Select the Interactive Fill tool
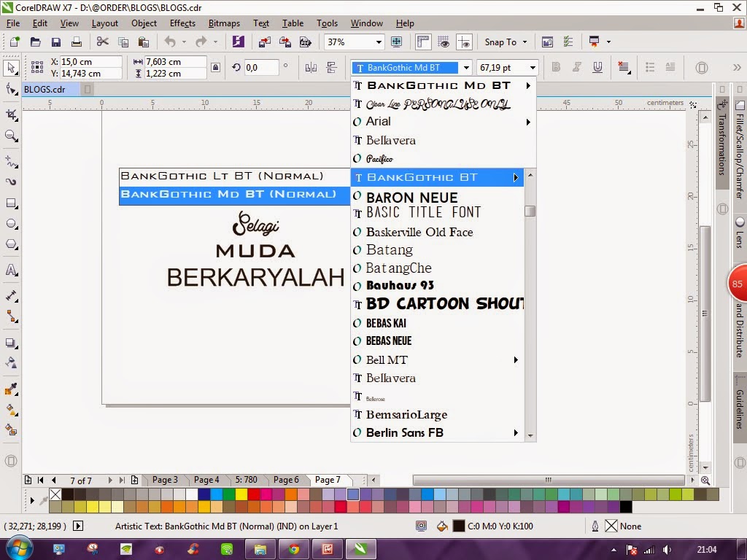Image resolution: width=747 pixels, height=560 pixels. coord(10,410)
